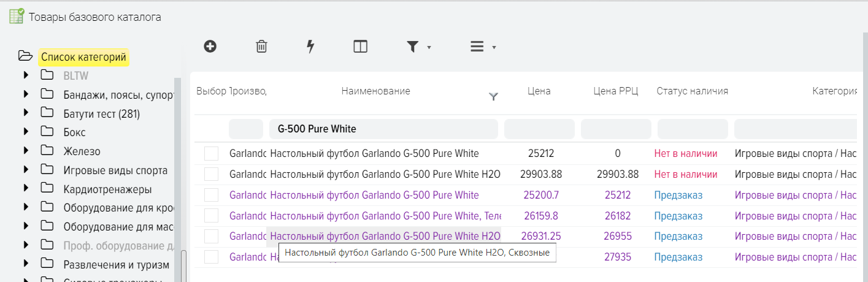Open purple Garlando G-500 Pure White H2O product row
Screen dimensions: 868x282
pyautogui.click(x=385, y=236)
